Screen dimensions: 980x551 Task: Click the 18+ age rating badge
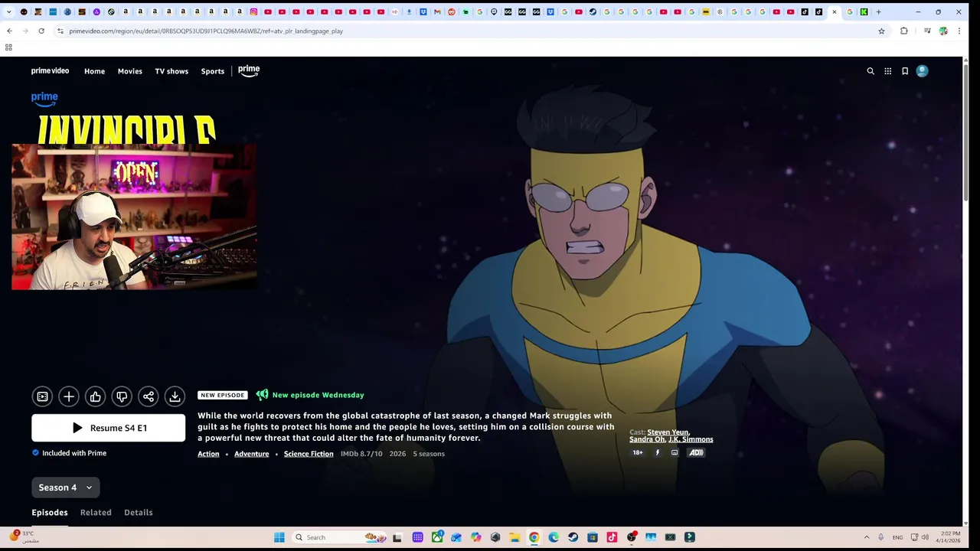pyautogui.click(x=638, y=453)
